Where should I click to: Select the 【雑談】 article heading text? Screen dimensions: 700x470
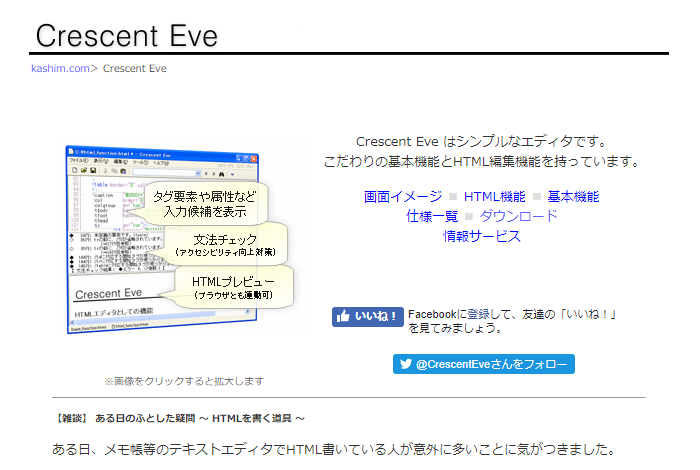click(179, 418)
